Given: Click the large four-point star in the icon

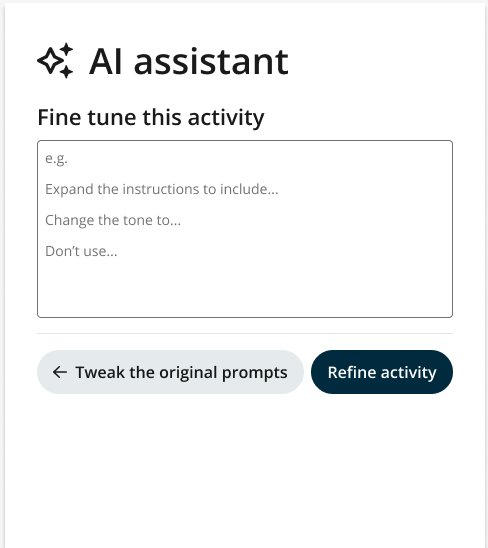Looking at the screenshot, I should pos(50,61).
